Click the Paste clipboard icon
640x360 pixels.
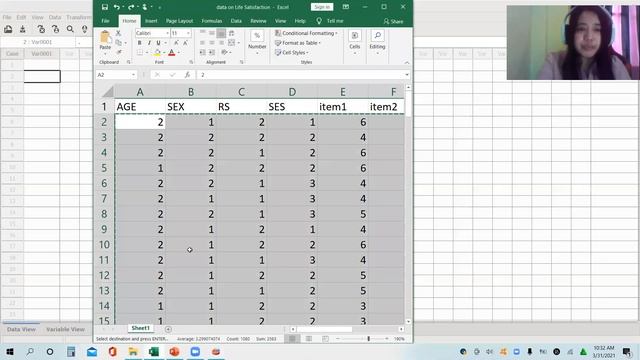[105, 38]
